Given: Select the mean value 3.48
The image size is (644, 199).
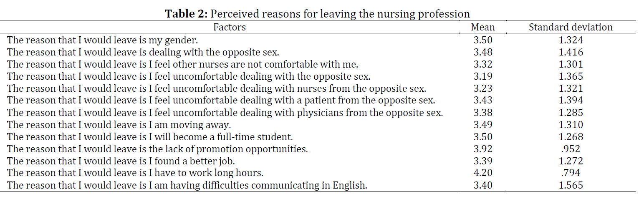Looking at the screenshot, I should coord(483,52).
